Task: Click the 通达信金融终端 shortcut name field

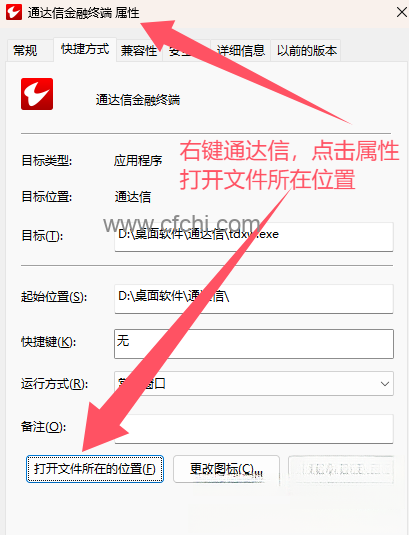Action: point(138,100)
